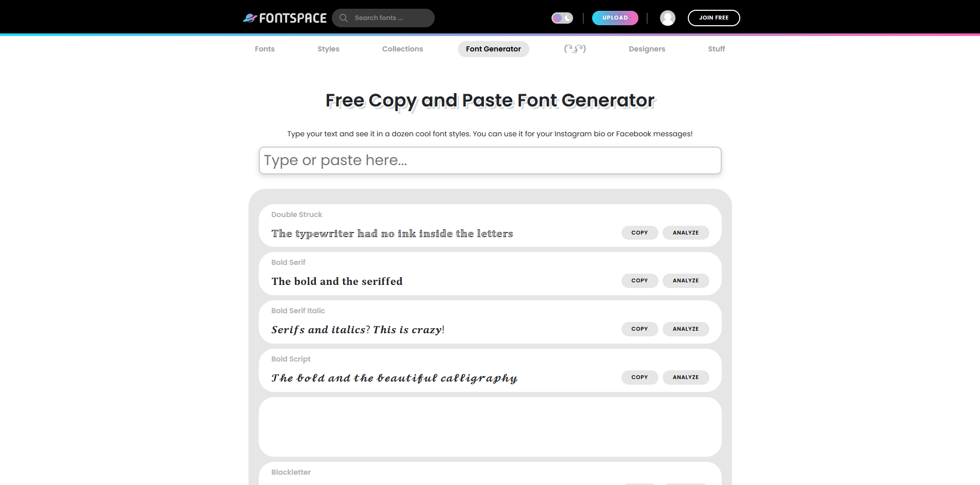Viewport: 980px width, 485px height.
Task: Copy the Bold Serif text
Action: click(x=639, y=280)
